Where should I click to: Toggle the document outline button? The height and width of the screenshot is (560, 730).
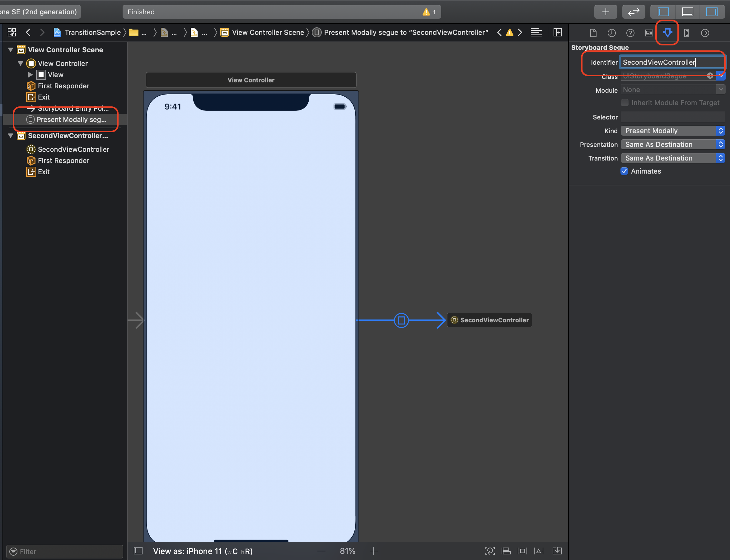point(138,551)
